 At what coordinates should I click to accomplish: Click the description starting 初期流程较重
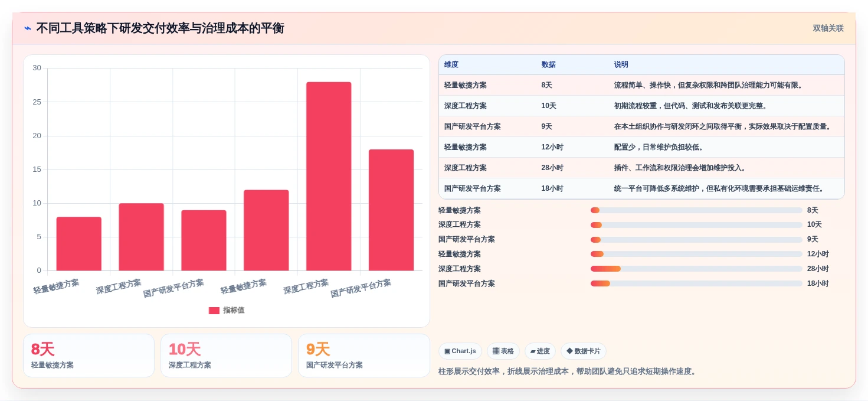[691, 106]
